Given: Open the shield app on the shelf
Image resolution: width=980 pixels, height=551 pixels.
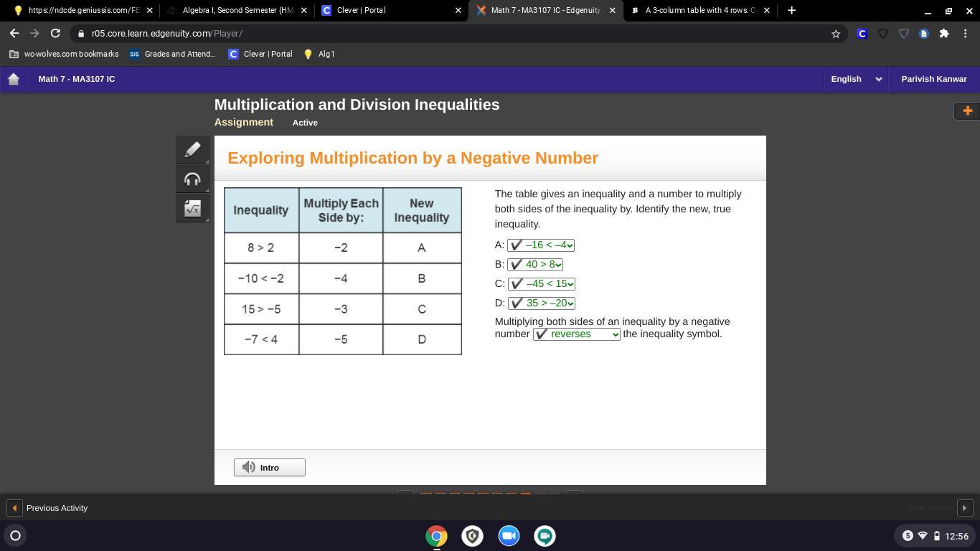Looking at the screenshot, I should point(472,536).
